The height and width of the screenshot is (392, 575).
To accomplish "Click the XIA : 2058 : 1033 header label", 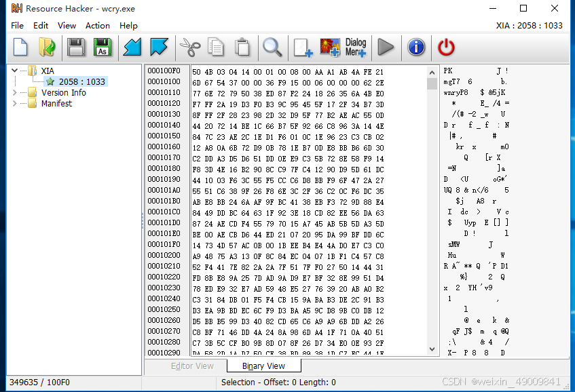I will tap(529, 26).
